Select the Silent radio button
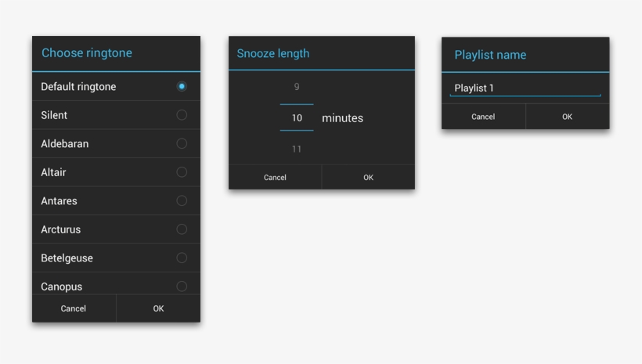Image resolution: width=642 pixels, height=364 pixels. 182,115
